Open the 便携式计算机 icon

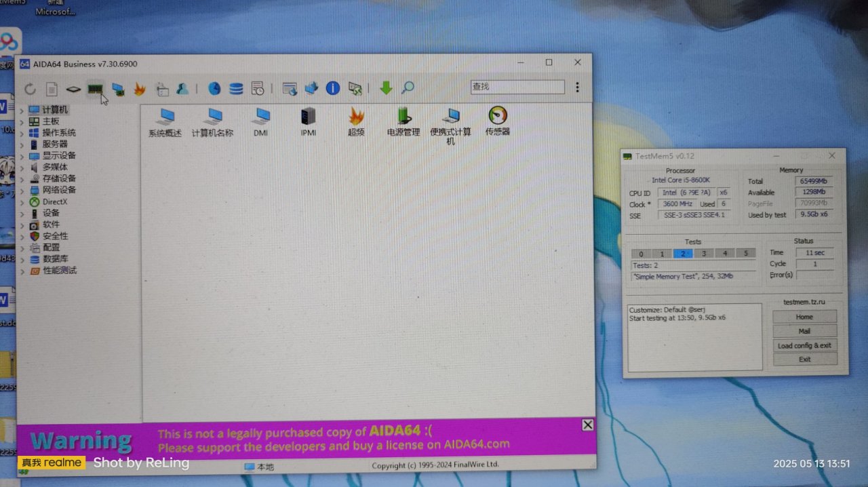(x=451, y=125)
